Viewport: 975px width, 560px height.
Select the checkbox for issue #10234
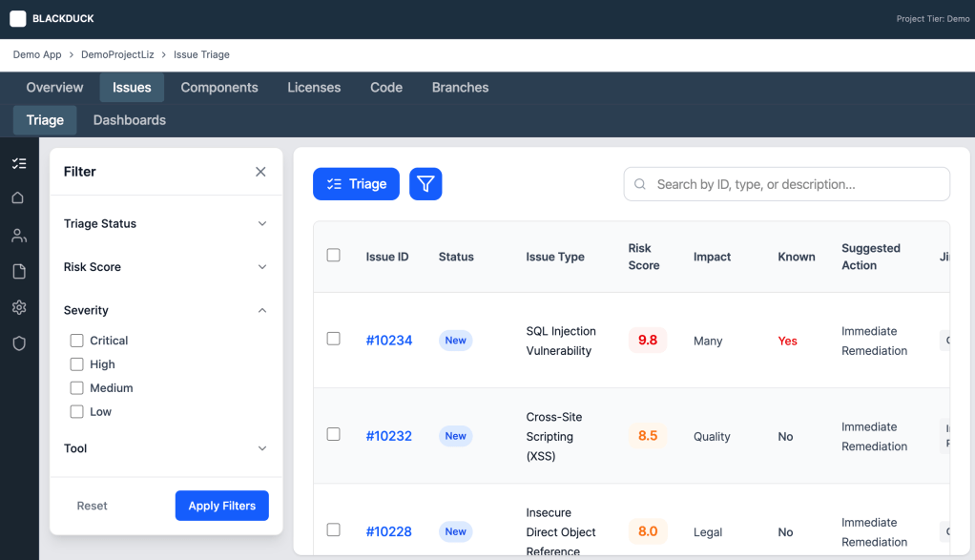(x=333, y=339)
